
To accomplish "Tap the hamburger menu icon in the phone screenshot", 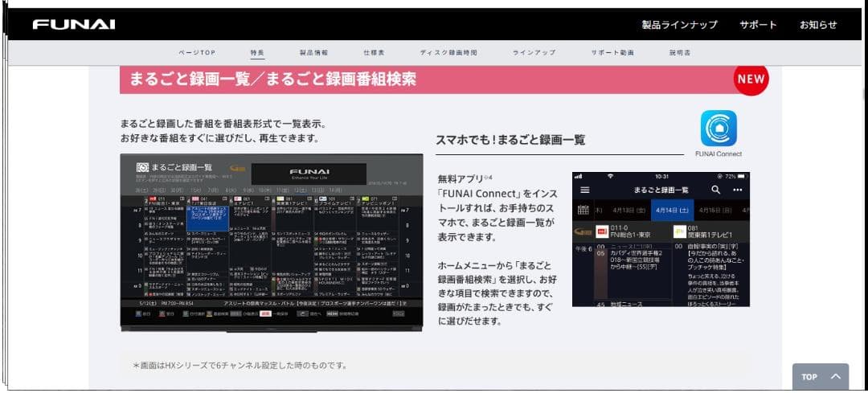I will pyautogui.click(x=584, y=190).
